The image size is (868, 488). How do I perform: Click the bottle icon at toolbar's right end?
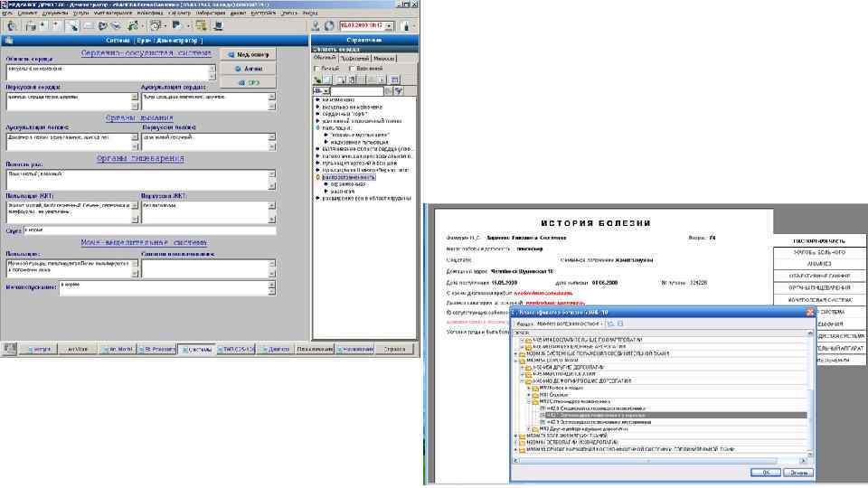coord(406,25)
